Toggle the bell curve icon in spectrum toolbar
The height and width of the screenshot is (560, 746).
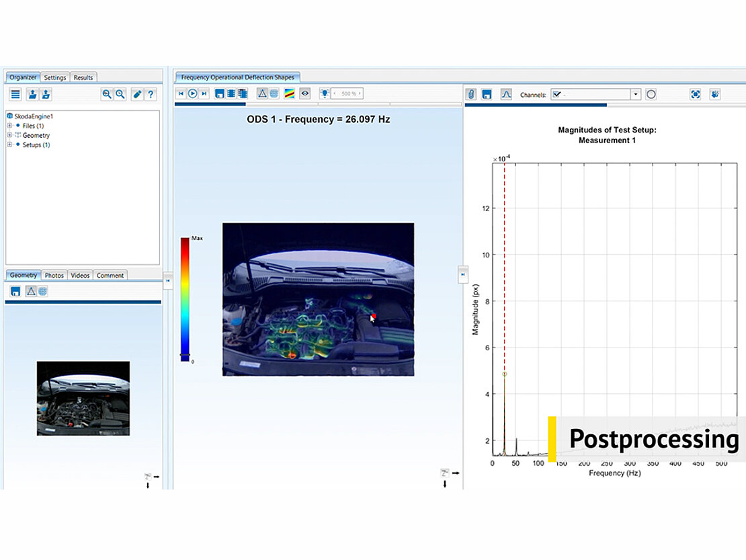pos(506,94)
